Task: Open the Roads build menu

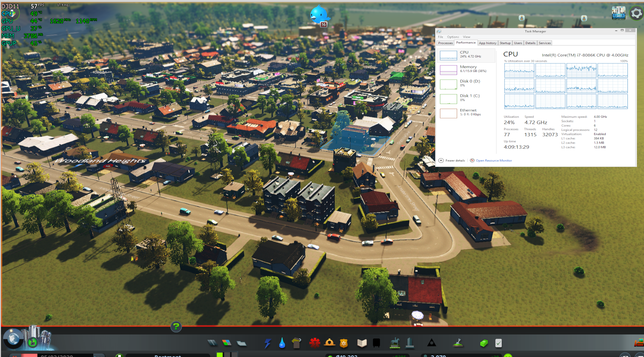Action: click(x=212, y=343)
